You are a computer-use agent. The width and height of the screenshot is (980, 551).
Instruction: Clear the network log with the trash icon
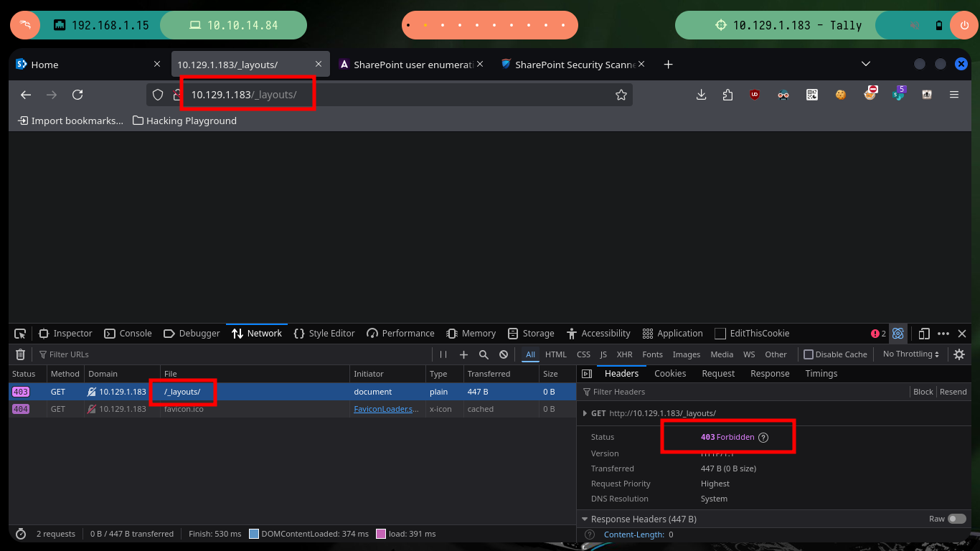pyautogui.click(x=21, y=354)
